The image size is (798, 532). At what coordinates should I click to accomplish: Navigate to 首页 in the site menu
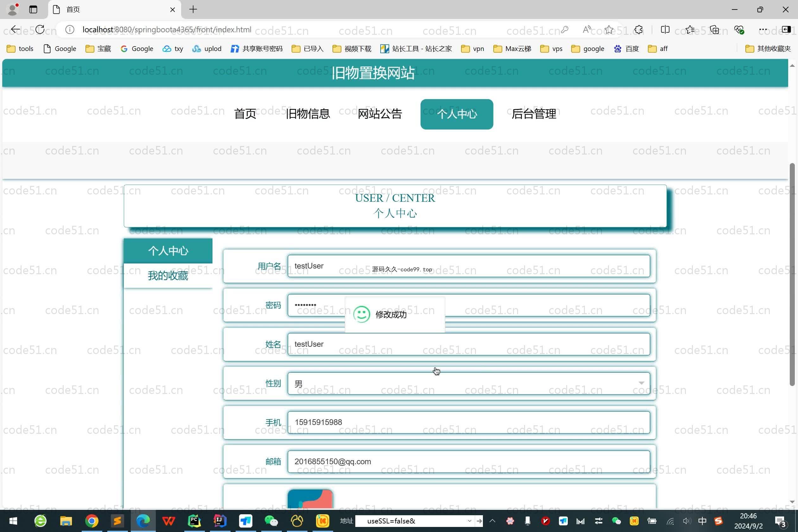tap(245, 114)
